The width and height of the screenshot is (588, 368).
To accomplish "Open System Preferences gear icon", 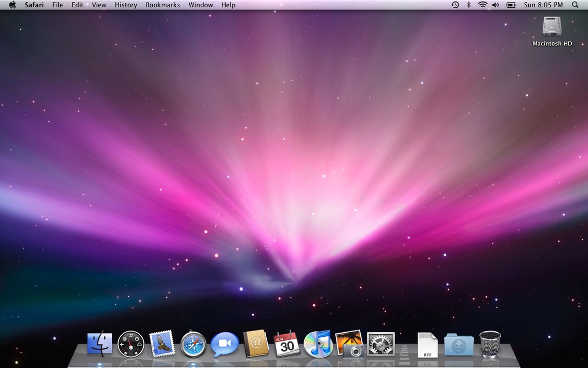I will [381, 344].
